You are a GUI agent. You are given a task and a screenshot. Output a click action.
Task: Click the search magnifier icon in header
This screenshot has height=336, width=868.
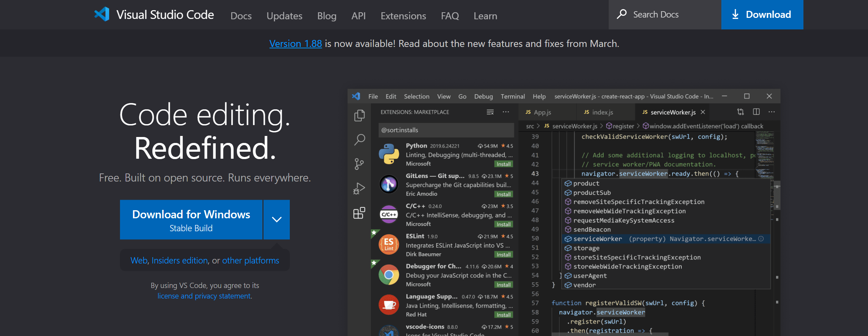(x=622, y=14)
